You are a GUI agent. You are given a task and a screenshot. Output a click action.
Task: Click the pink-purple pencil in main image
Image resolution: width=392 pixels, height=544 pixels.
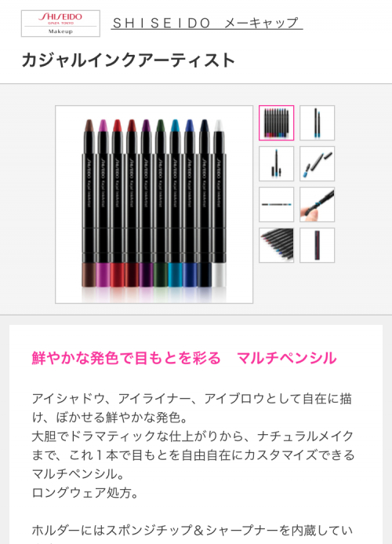pos(103,203)
